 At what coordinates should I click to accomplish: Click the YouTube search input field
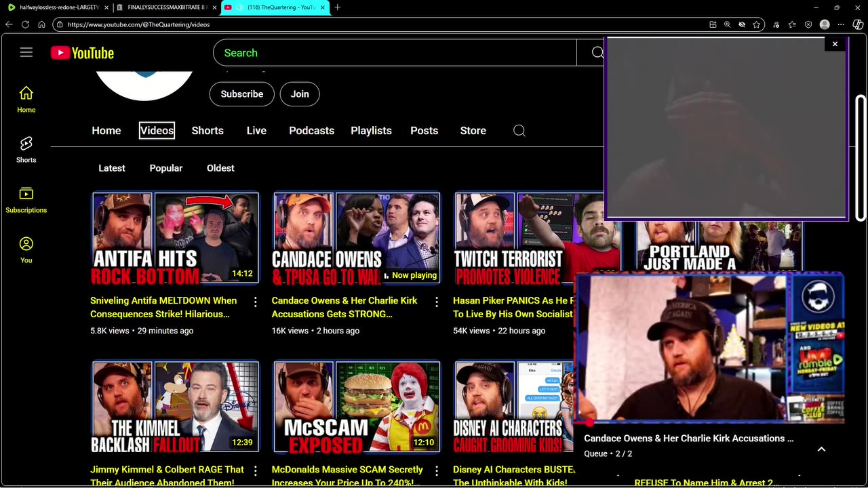tap(395, 53)
